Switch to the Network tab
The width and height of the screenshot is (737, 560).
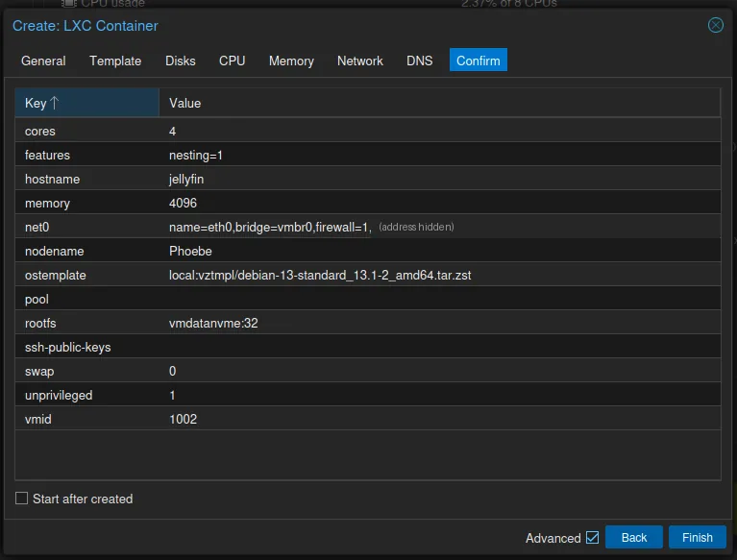pyautogui.click(x=359, y=61)
